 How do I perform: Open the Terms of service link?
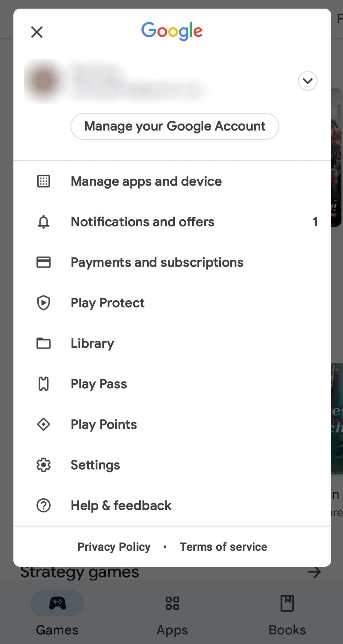pyautogui.click(x=223, y=547)
